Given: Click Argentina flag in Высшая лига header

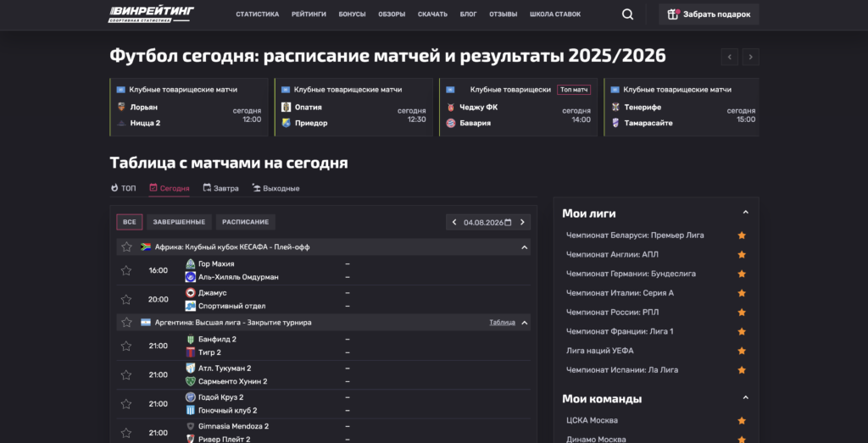Looking at the screenshot, I should pyautogui.click(x=146, y=323).
